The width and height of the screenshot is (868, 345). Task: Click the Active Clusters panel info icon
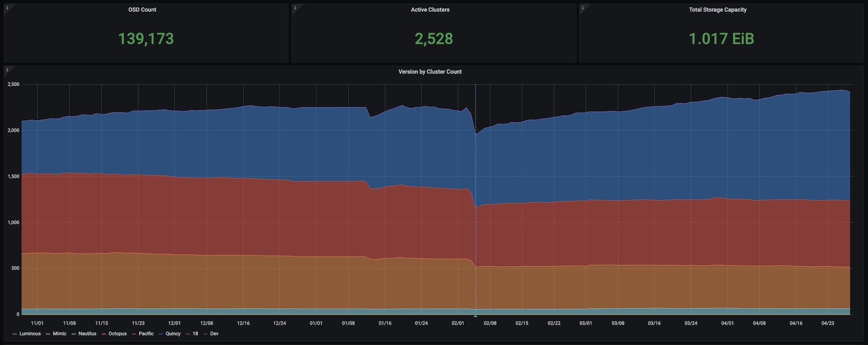(295, 8)
